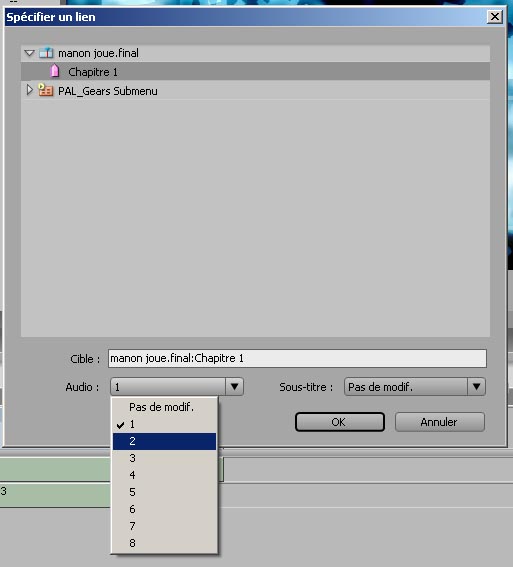Click the PAL_Gears Submenu menu icon
This screenshot has height=567, width=513.
[46, 90]
